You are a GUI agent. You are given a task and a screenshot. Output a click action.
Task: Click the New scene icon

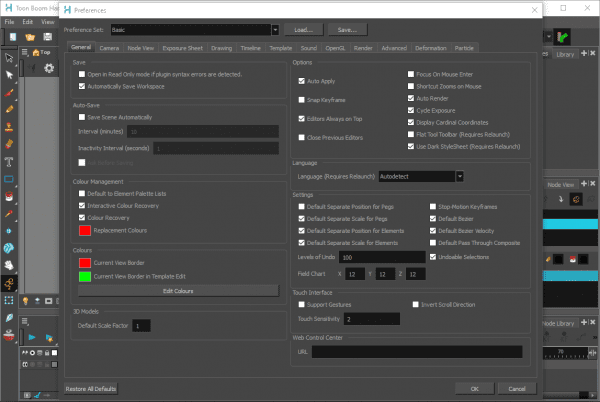(13, 37)
